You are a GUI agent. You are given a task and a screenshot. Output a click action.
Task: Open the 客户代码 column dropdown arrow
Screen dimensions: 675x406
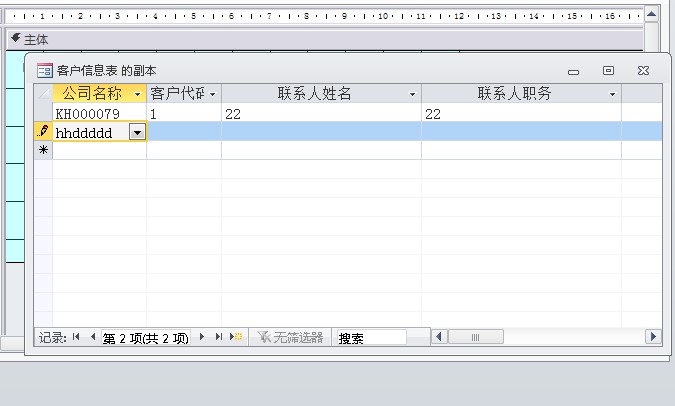(213, 94)
